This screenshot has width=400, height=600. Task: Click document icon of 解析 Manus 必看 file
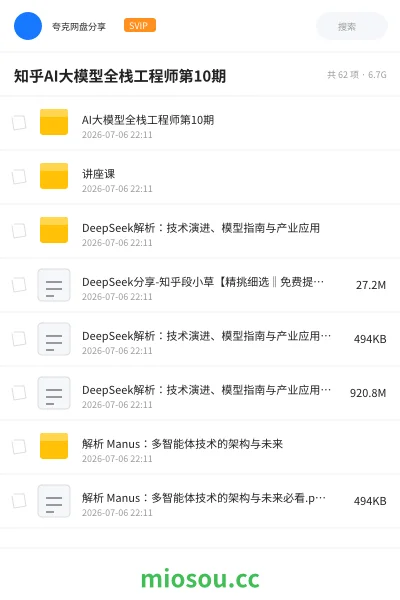click(x=54, y=501)
